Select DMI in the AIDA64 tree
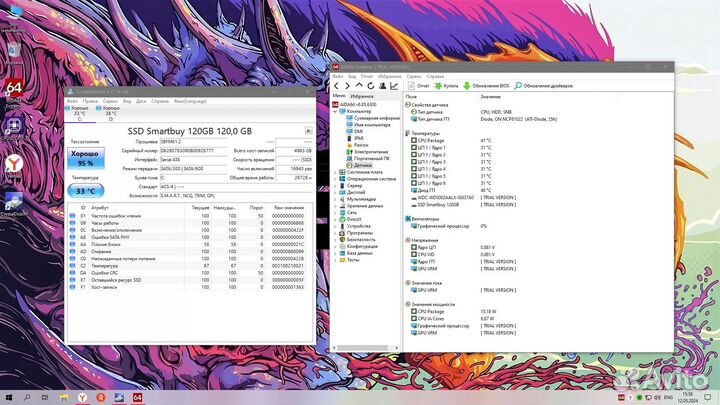 [x=354, y=131]
